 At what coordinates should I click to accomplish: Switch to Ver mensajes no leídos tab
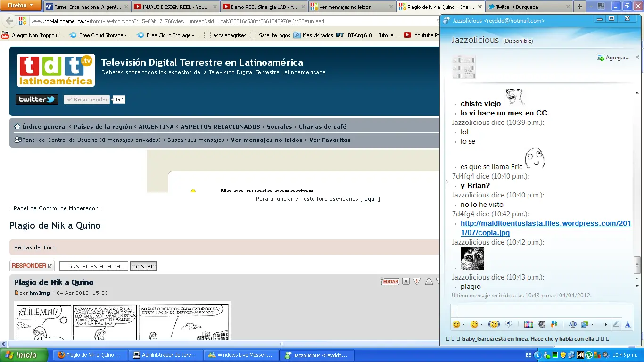click(352, 7)
